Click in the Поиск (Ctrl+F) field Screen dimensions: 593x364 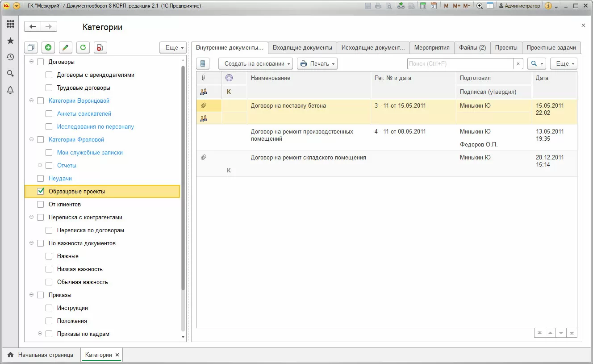click(x=460, y=64)
